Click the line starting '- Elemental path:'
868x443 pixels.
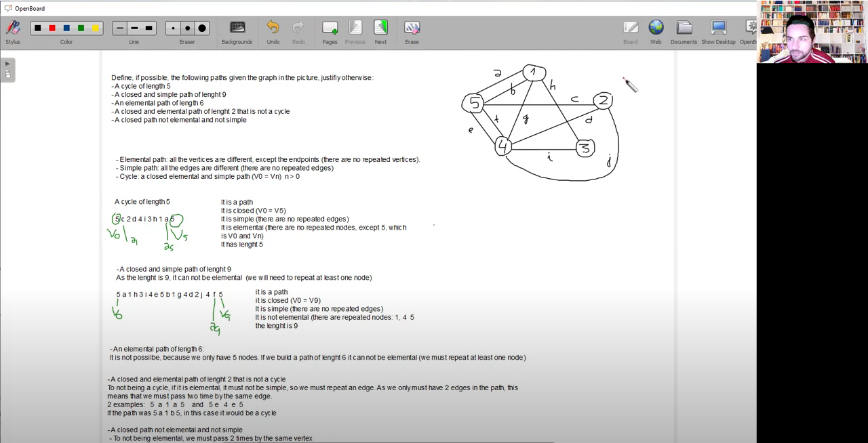click(268, 160)
